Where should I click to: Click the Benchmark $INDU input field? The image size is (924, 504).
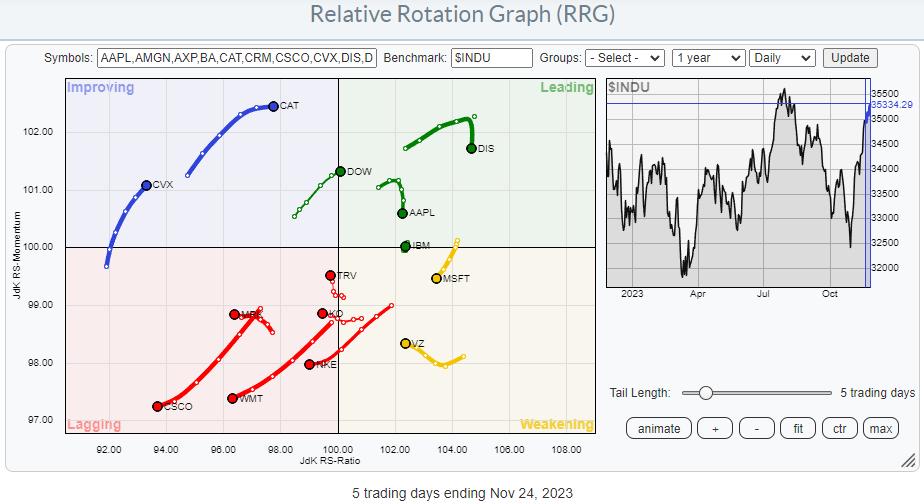coord(490,58)
